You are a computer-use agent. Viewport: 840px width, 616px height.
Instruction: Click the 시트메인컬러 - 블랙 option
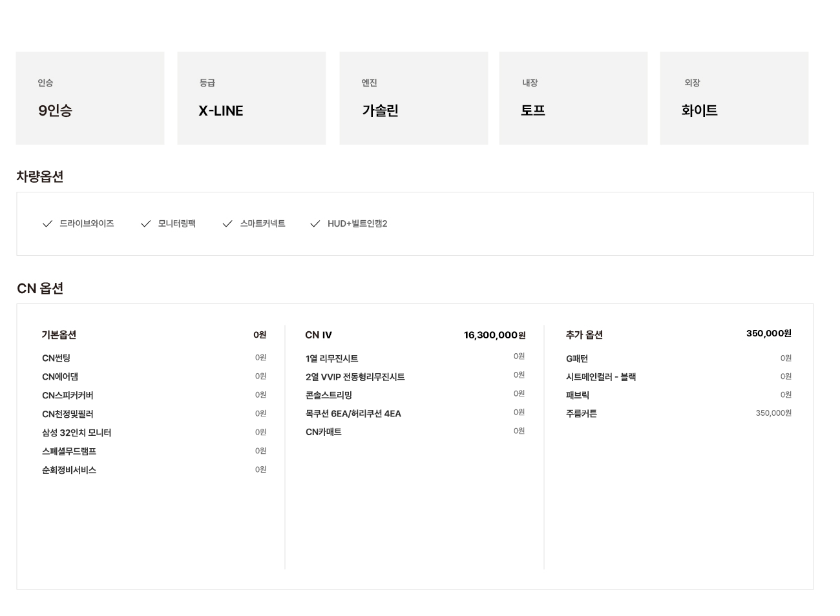(601, 377)
